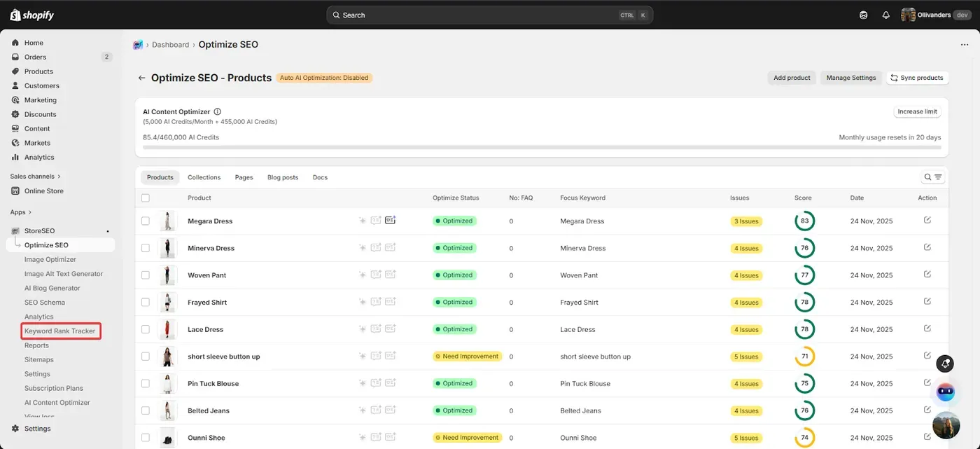
Task: Click the edit icon for Lace Dress
Action: pos(927,329)
